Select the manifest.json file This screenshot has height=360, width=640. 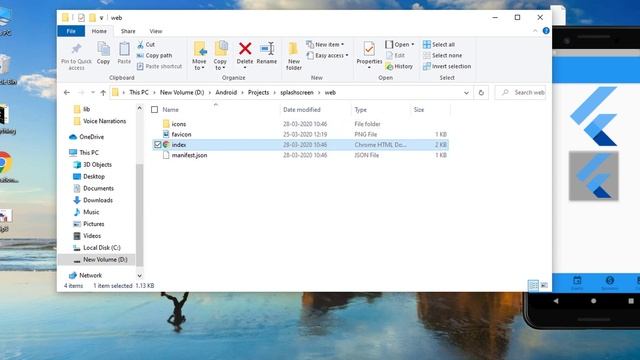click(189, 155)
